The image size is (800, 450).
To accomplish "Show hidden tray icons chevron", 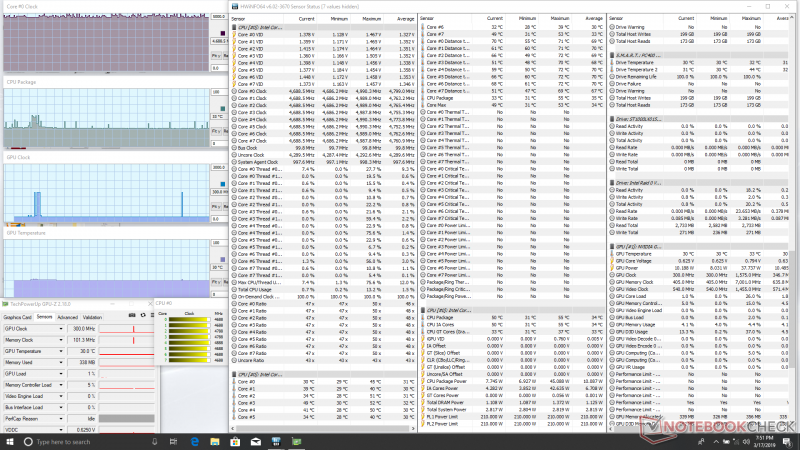I will pyautogui.click(x=716, y=442).
